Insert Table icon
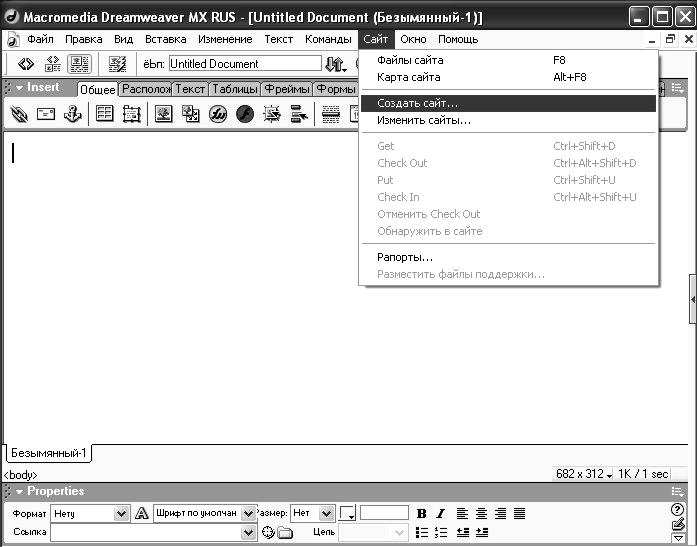This screenshot has width=697, height=547. pyautogui.click(x=104, y=114)
